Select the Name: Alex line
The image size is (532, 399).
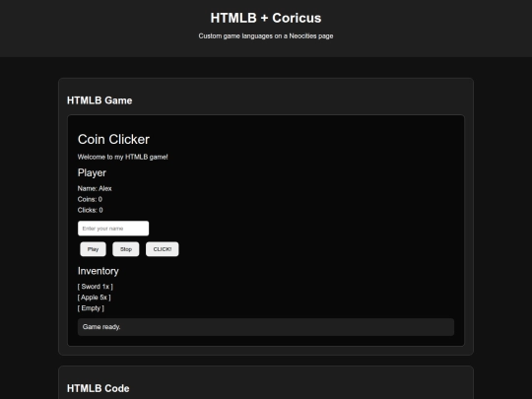[x=95, y=188]
